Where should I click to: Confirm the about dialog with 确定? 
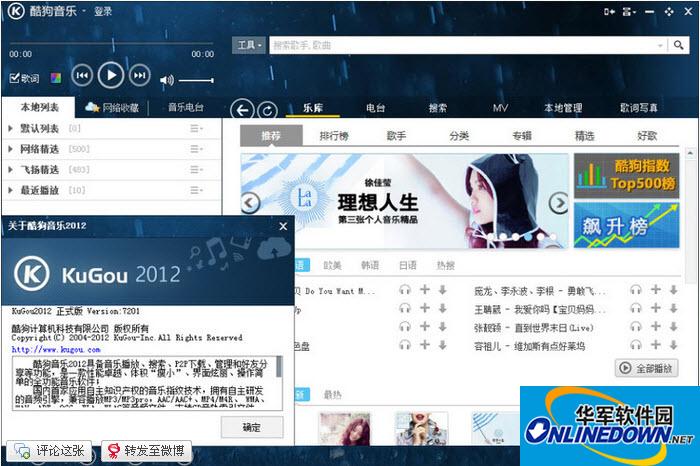point(252,427)
